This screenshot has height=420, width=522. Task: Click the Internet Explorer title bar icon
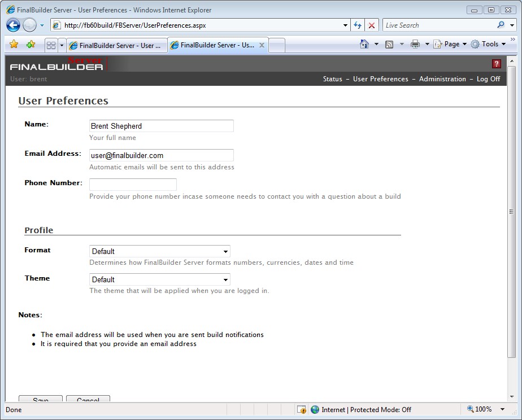[x=11, y=10]
